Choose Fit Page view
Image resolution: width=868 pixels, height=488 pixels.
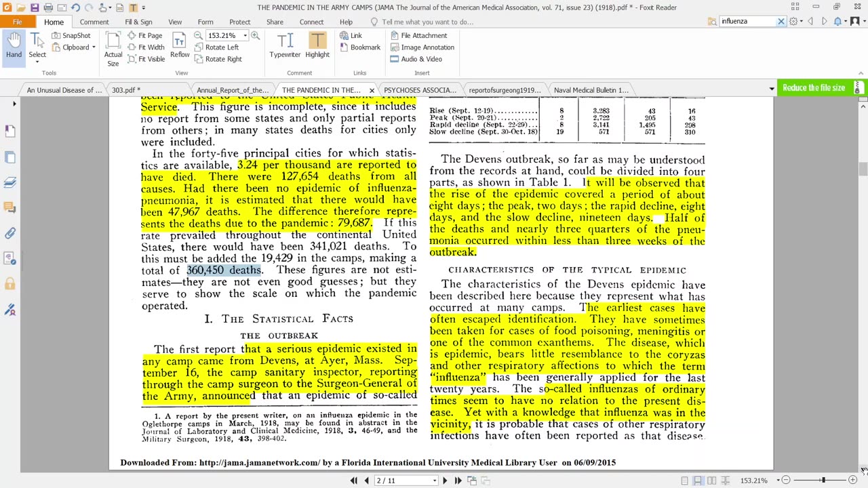click(x=144, y=35)
